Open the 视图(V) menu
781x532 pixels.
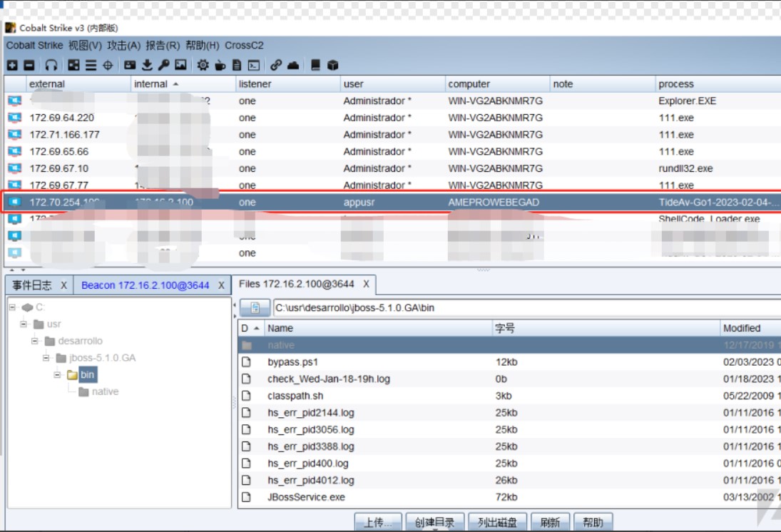point(85,46)
